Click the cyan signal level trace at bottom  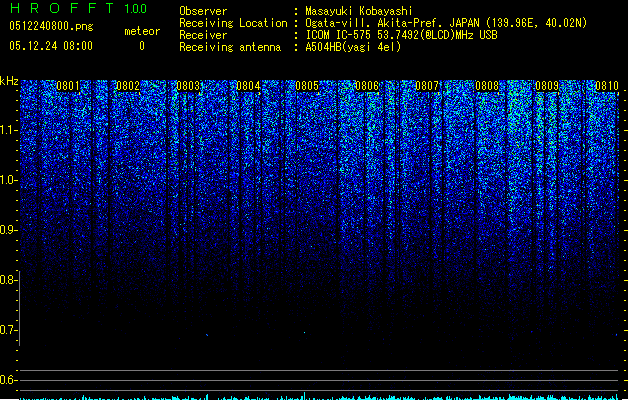(x=319, y=397)
